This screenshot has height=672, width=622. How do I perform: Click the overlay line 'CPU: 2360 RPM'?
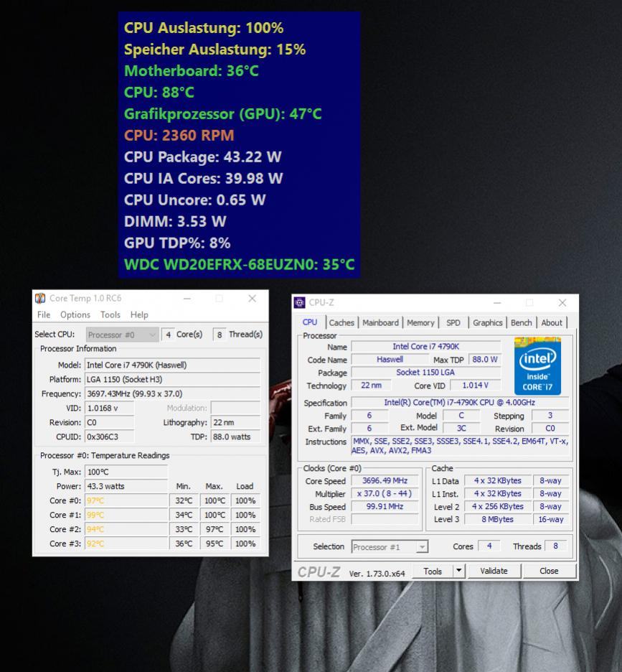click(x=179, y=136)
